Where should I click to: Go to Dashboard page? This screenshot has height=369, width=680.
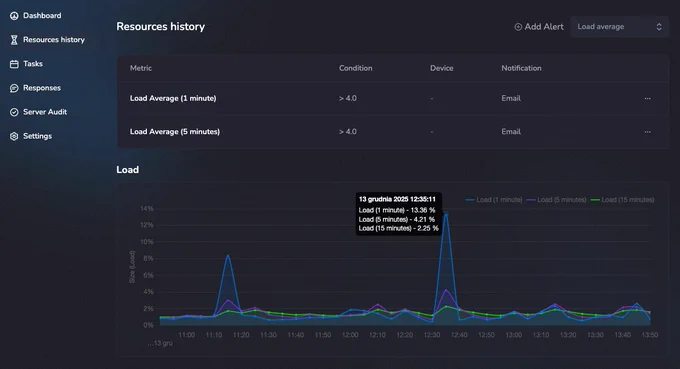tap(42, 16)
